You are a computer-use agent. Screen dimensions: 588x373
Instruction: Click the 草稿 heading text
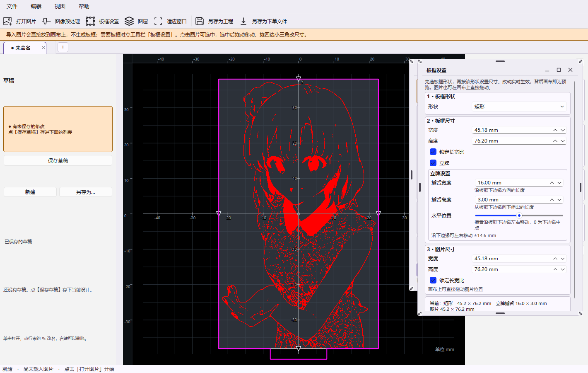[9, 80]
